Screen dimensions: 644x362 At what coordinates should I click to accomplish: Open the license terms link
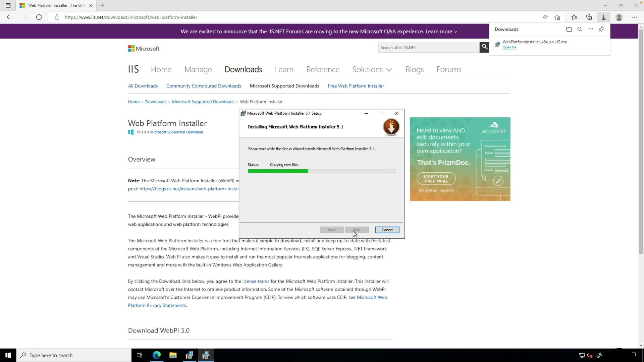point(256,281)
